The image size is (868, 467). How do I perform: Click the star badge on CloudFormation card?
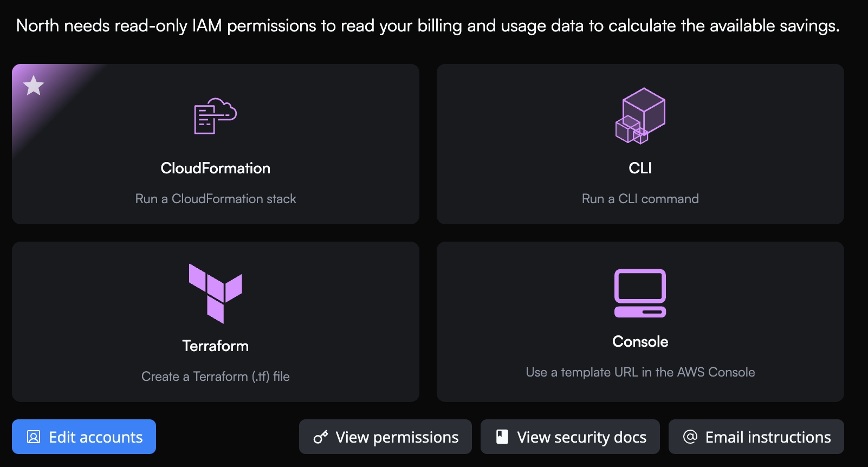pyautogui.click(x=34, y=86)
